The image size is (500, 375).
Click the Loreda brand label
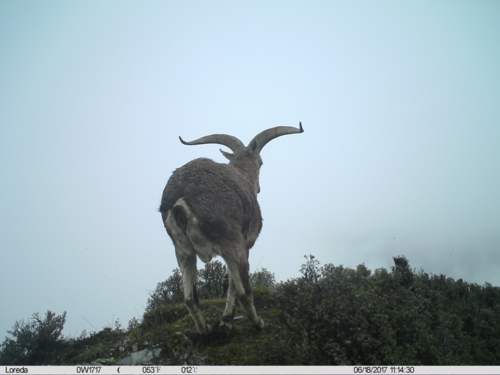click(16, 370)
